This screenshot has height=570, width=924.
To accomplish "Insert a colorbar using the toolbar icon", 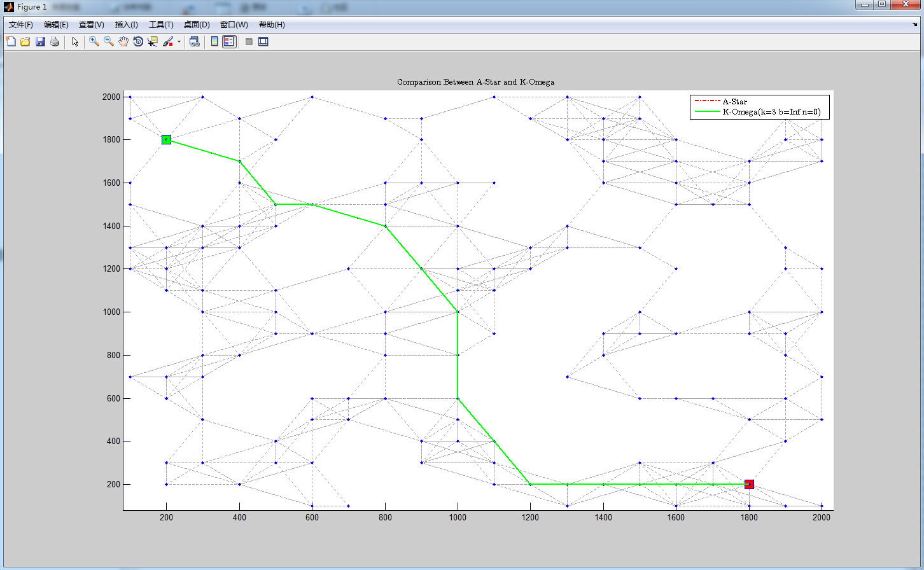I will pos(214,41).
